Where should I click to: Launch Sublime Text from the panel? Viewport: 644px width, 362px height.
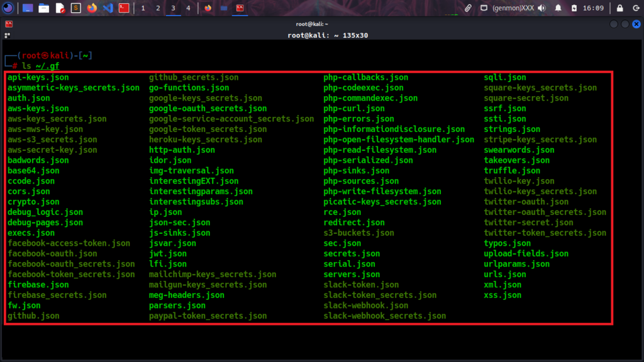tap(76, 8)
